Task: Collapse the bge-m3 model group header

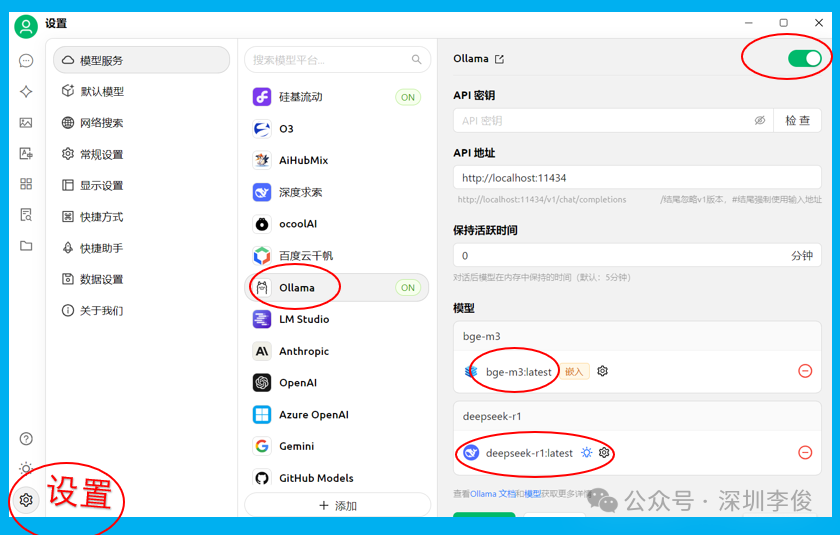Action: tap(637, 336)
